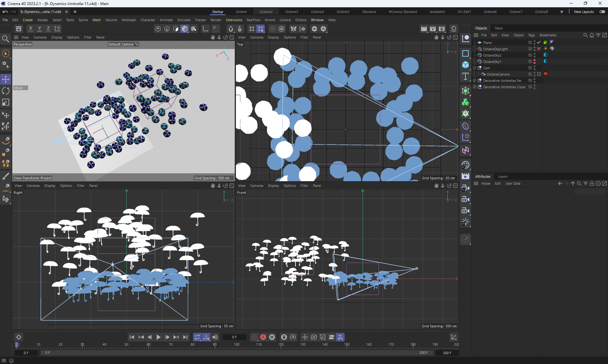
Task: Expand Decorative Umbrellas Close group
Action: tap(475, 87)
